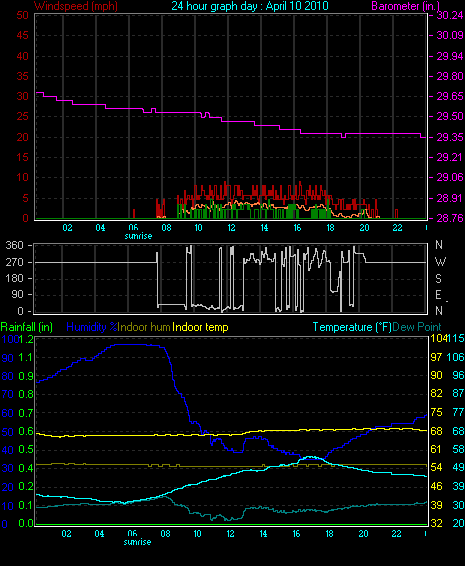Select the 30.24 barometer scale value
Image resolution: width=465 pixels, height=566 pixels.
tap(450, 15)
